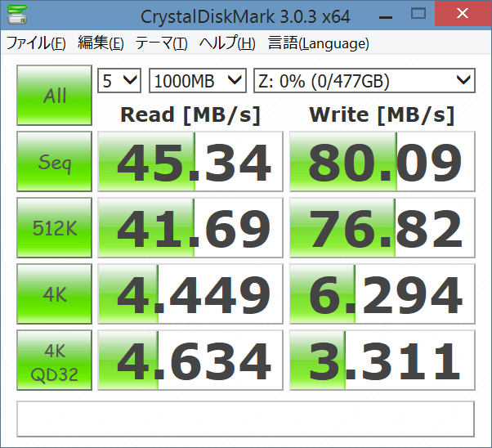Open the テーマ(T) menu

tap(161, 43)
